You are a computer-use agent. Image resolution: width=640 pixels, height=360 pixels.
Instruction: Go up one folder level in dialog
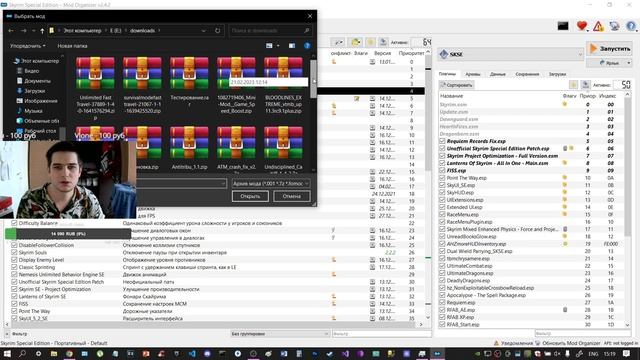pyautogui.click(x=42, y=31)
